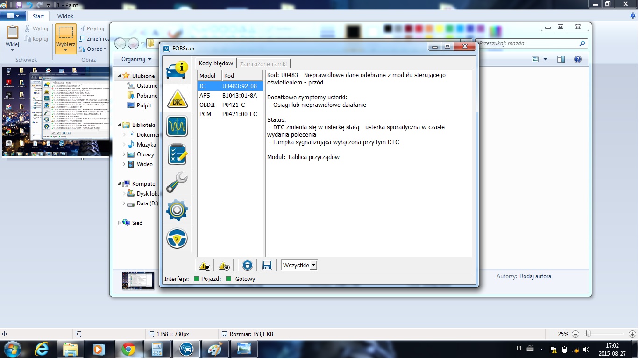
Task: Open the gear configuration section icon
Action: (x=177, y=210)
